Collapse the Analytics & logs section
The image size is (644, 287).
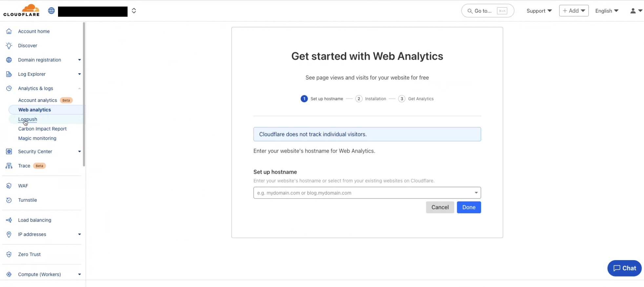[79, 88]
